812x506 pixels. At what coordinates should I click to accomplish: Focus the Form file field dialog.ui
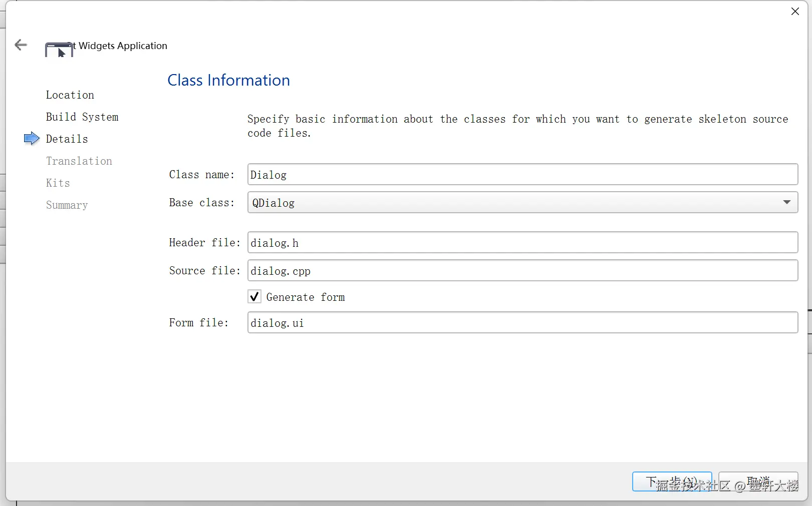coord(522,323)
